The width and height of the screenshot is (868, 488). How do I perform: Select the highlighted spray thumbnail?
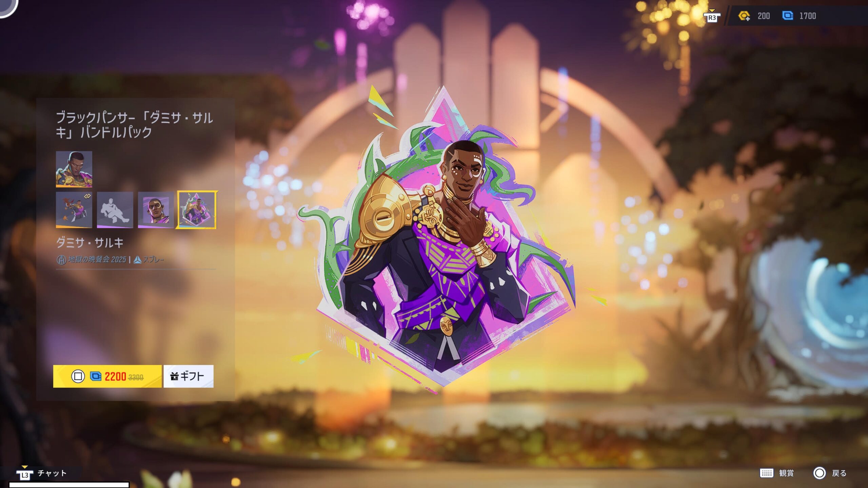click(197, 210)
